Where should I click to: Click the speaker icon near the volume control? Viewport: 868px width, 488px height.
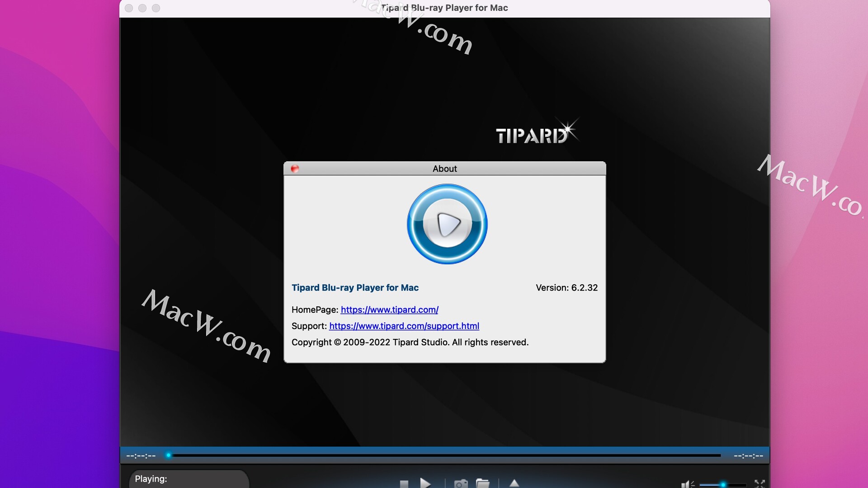[x=686, y=484]
